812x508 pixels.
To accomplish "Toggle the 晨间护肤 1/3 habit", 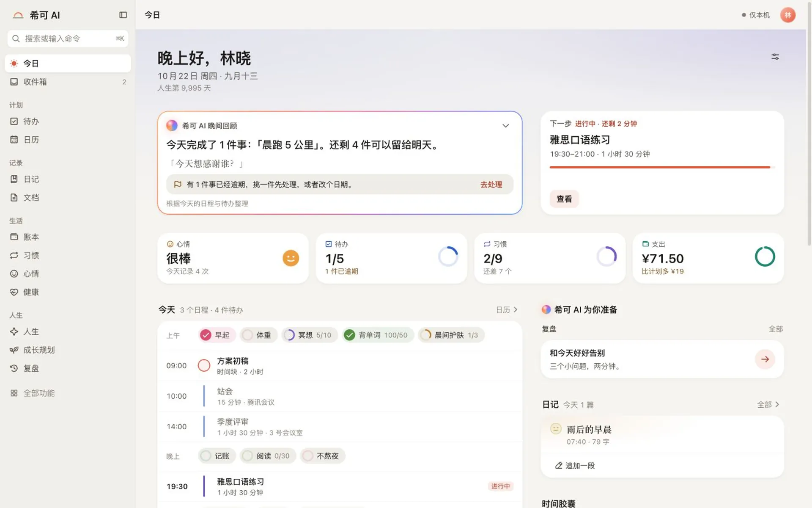I will coord(451,335).
